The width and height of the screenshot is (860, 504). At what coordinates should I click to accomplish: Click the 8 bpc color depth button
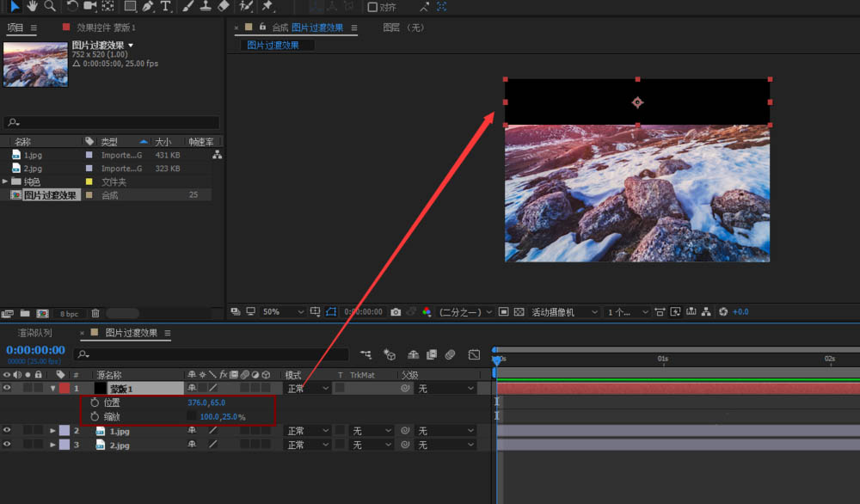pyautogui.click(x=69, y=314)
